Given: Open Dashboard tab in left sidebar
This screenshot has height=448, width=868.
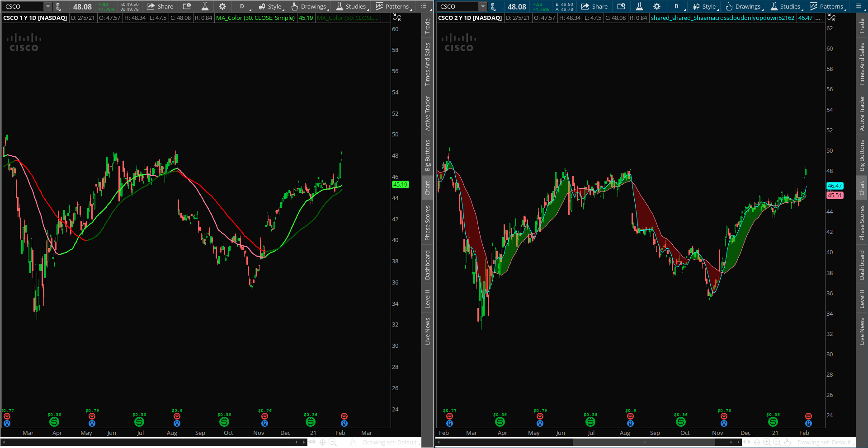Looking at the screenshot, I should 427,265.
